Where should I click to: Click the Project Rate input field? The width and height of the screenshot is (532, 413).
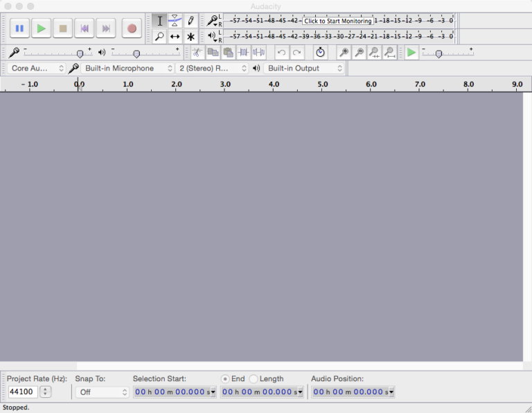pyautogui.click(x=22, y=392)
